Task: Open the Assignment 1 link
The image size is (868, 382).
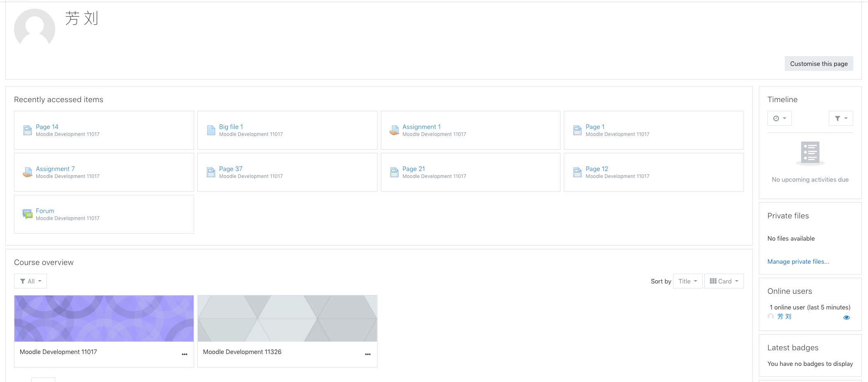Action: (x=422, y=127)
